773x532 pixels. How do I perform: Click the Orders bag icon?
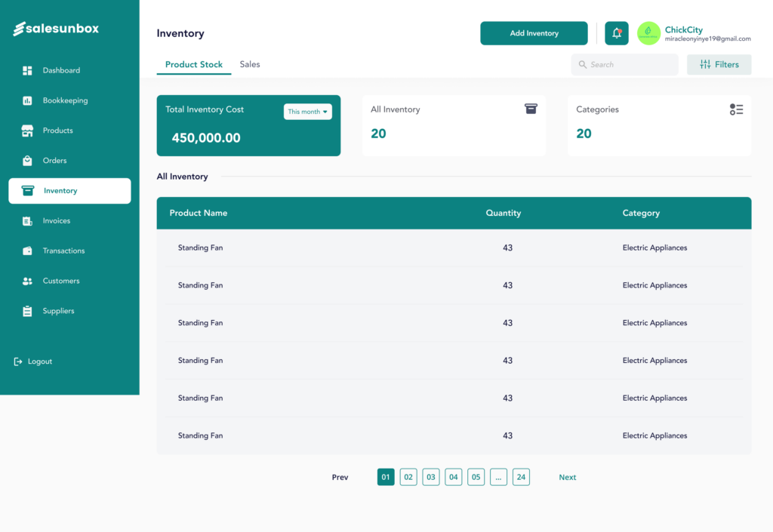27,161
